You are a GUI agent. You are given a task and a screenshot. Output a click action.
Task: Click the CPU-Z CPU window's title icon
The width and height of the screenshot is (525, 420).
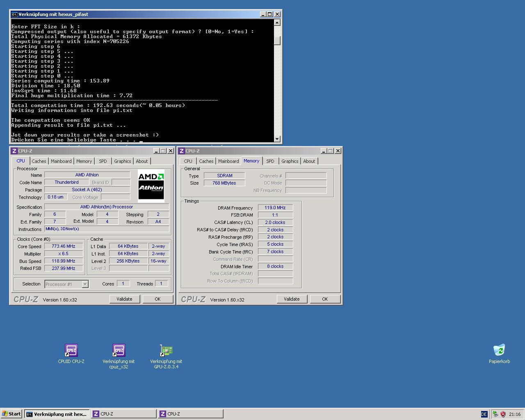click(x=14, y=151)
